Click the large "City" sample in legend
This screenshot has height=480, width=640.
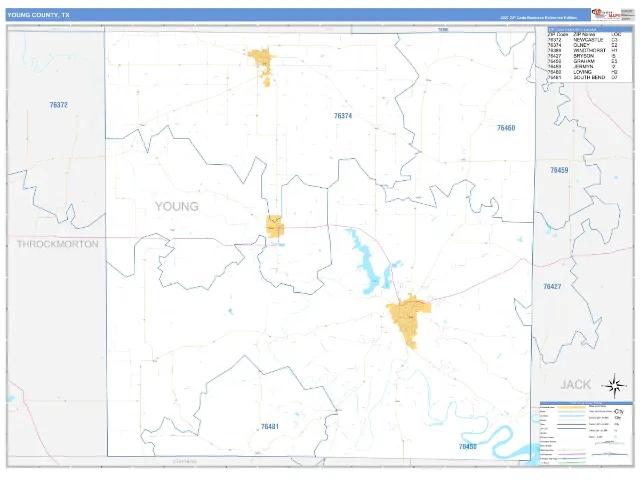pyautogui.click(x=619, y=411)
